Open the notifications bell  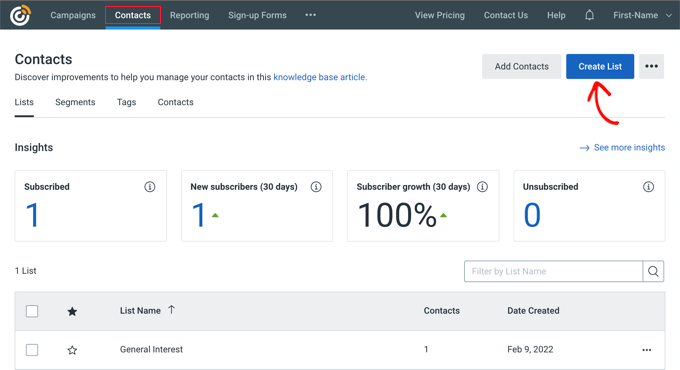point(589,15)
